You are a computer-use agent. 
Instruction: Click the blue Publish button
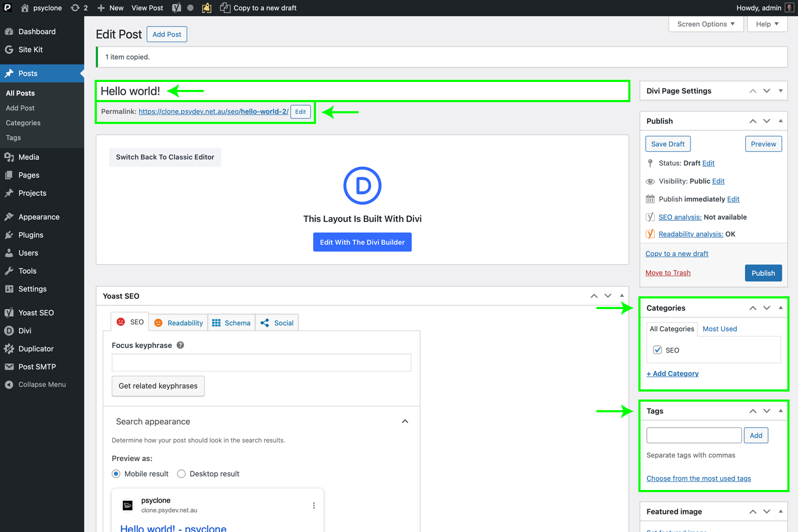coord(763,273)
